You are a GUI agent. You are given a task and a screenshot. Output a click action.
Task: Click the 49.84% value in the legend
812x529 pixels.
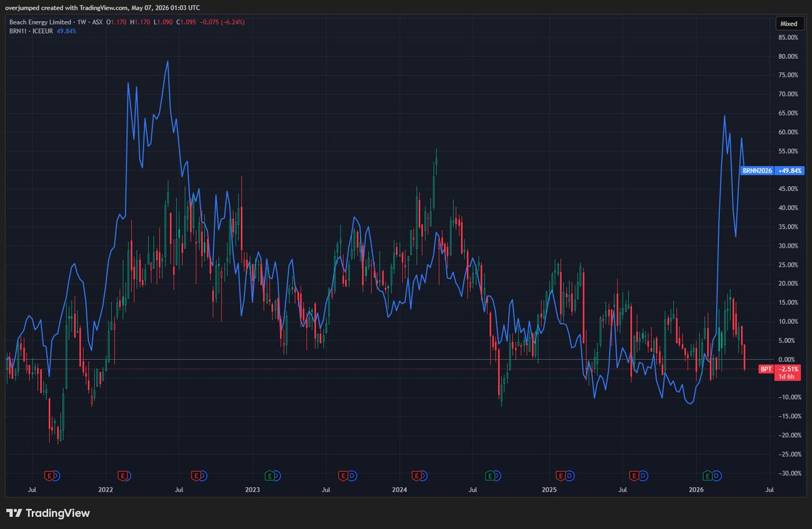tap(66, 31)
